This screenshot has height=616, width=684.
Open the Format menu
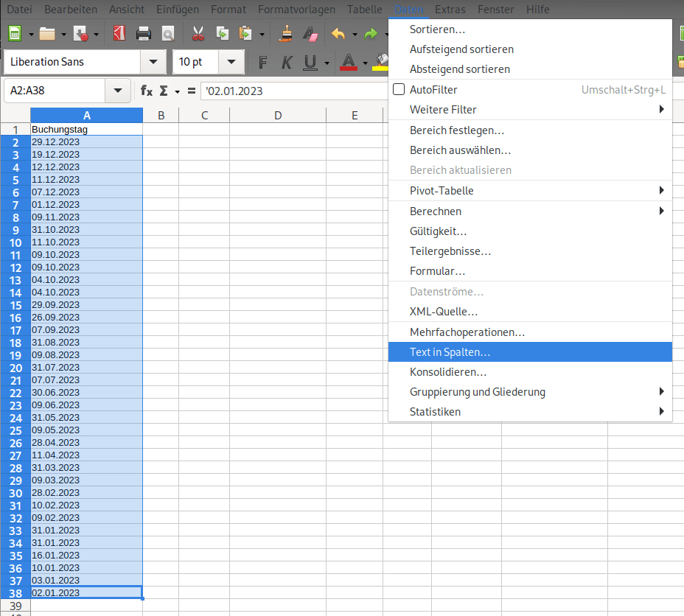(x=228, y=9)
